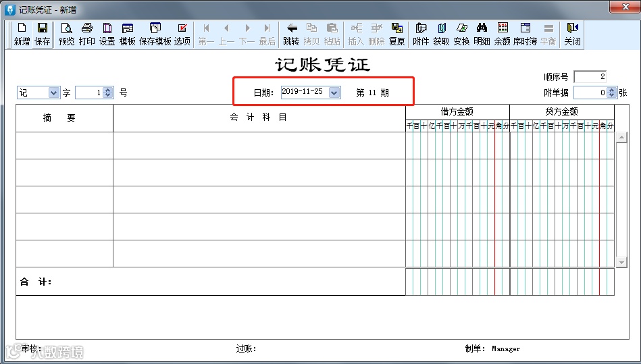
Task: Click the voucher number stepper arrows
Action: 108,93
